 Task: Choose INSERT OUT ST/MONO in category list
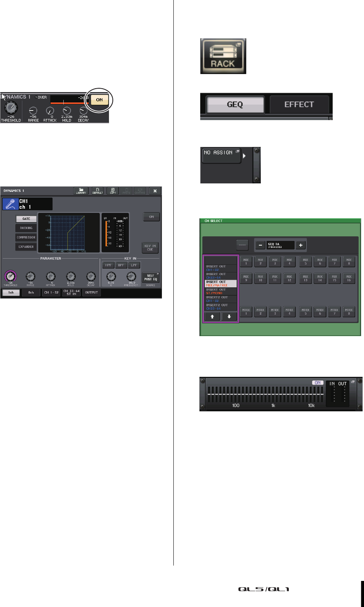[221, 291]
